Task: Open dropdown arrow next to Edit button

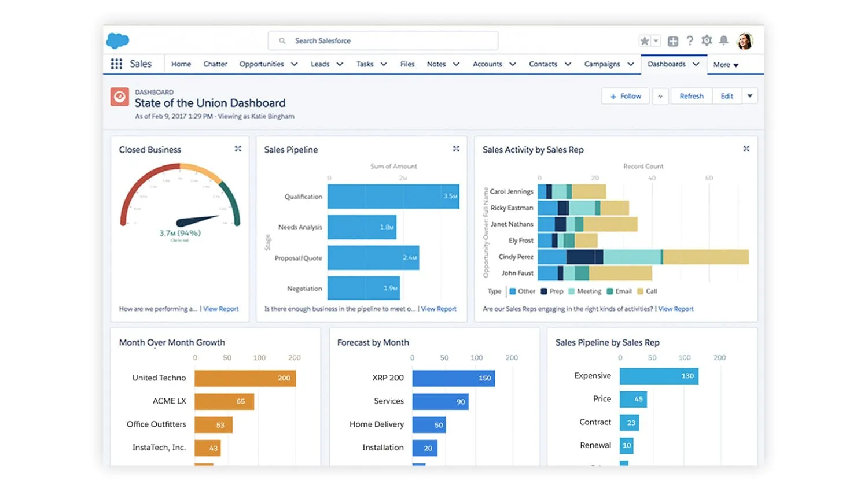Action: [x=750, y=96]
